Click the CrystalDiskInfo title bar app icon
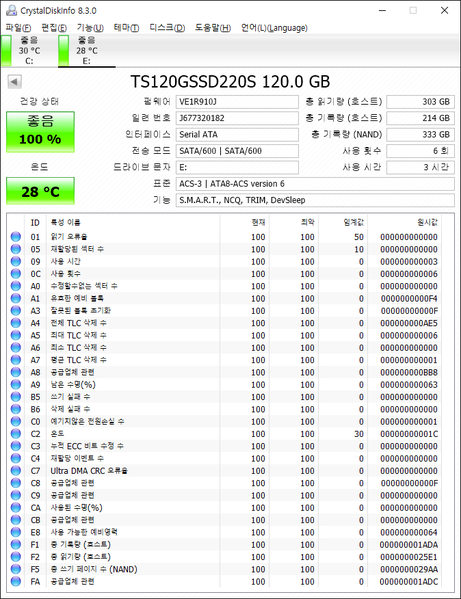Viewport: 461px width, 599px height. point(11,10)
